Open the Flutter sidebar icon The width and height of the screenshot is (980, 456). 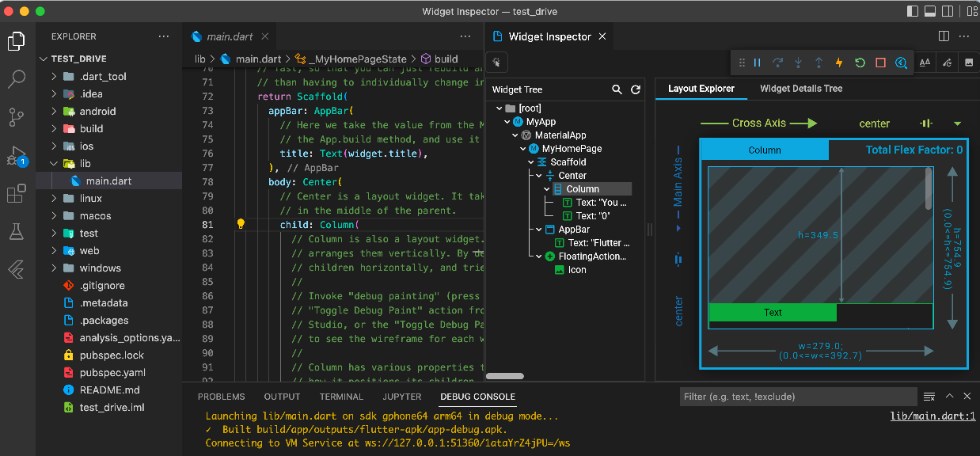tap(17, 269)
